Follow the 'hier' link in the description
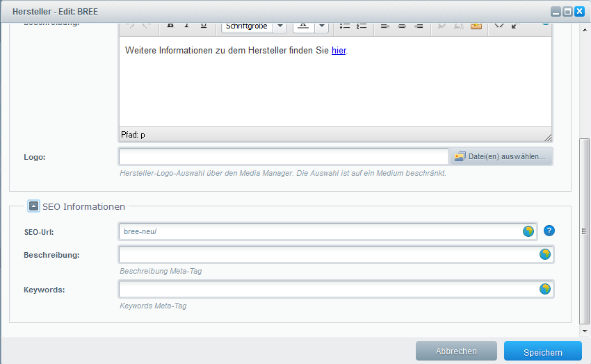Image resolution: width=591 pixels, height=364 pixels. coord(339,51)
